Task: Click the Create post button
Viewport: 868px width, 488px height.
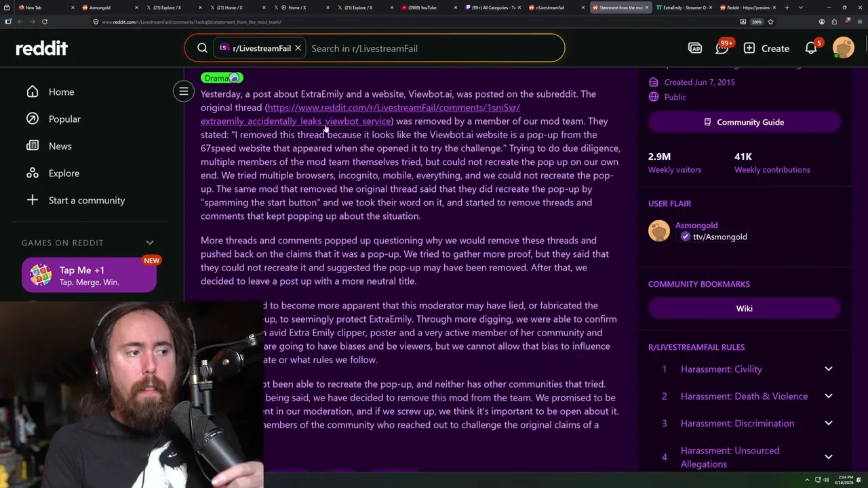Action: coord(766,48)
